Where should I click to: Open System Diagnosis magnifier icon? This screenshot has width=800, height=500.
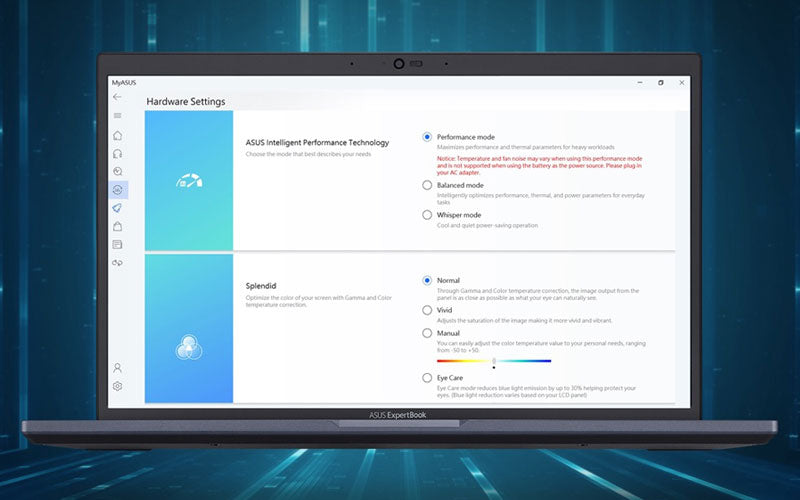click(x=117, y=171)
